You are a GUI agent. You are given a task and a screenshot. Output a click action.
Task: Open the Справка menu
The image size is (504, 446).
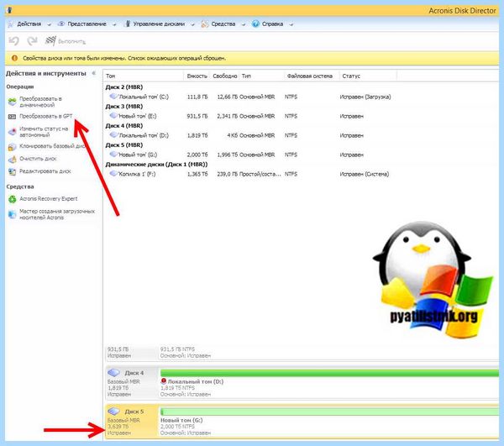tap(272, 24)
